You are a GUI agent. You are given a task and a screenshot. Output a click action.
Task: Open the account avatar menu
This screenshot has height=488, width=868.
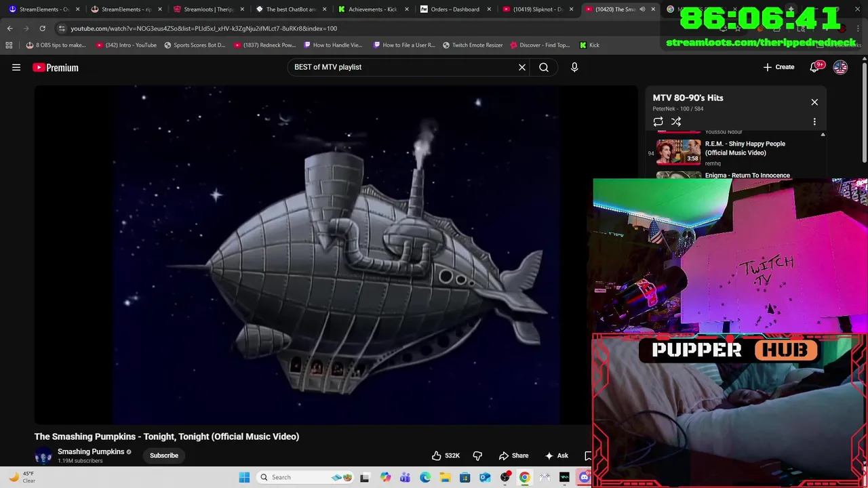840,67
